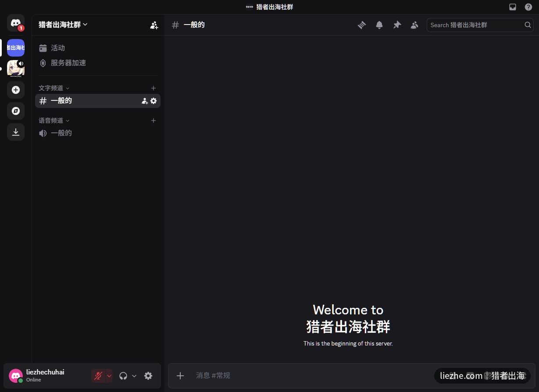Click the liezhechuhai user avatar
The width and height of the screenshot is (539, 392).
pyautogui.click(x=16, y=376)
